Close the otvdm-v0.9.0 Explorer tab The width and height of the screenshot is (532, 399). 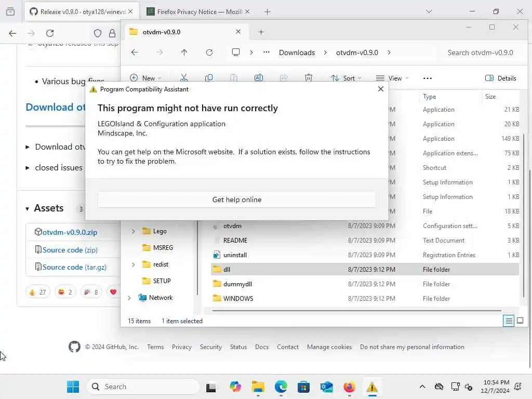click(x=238, y=32)
